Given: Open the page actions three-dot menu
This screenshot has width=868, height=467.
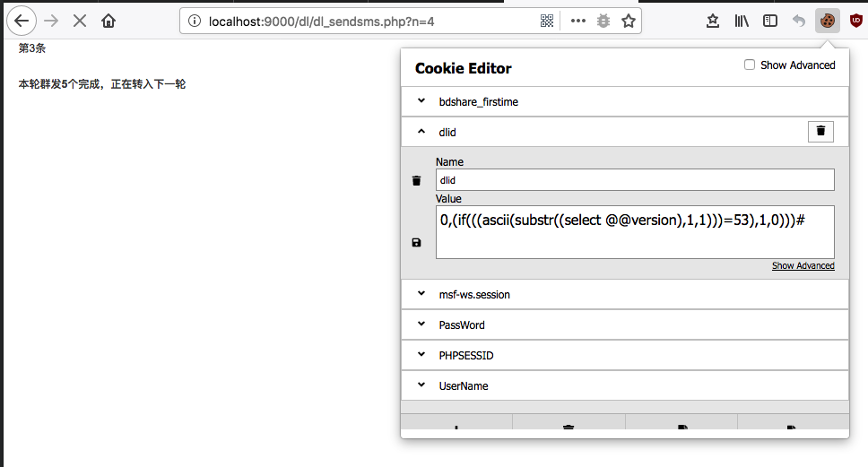Looking at the screenshot, I should [577, 21].
